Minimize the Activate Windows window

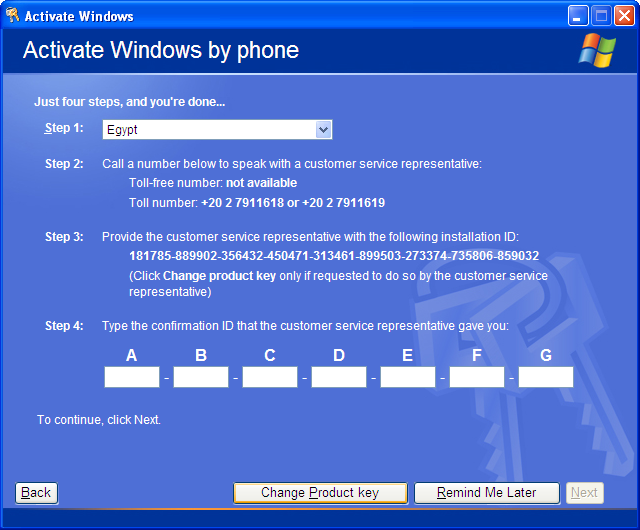(x=578, y=16)
